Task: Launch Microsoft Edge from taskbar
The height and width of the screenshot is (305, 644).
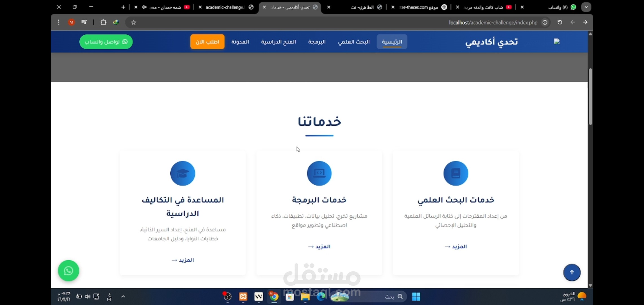Action: 321,297
